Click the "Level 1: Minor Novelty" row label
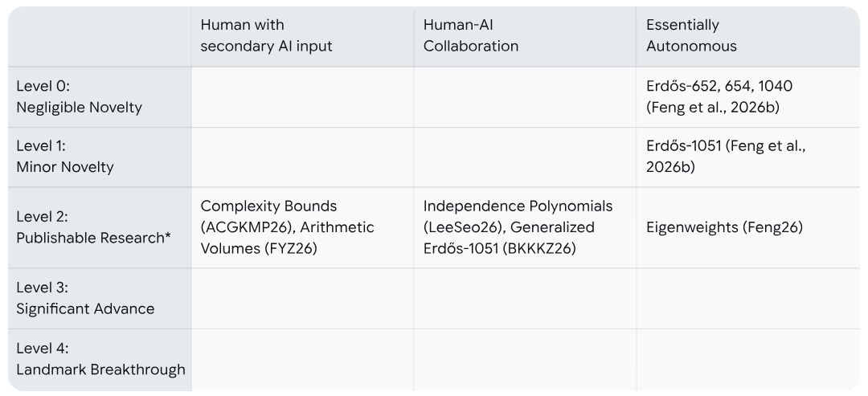This screenshot has height=396, width=868. point(65,157)
